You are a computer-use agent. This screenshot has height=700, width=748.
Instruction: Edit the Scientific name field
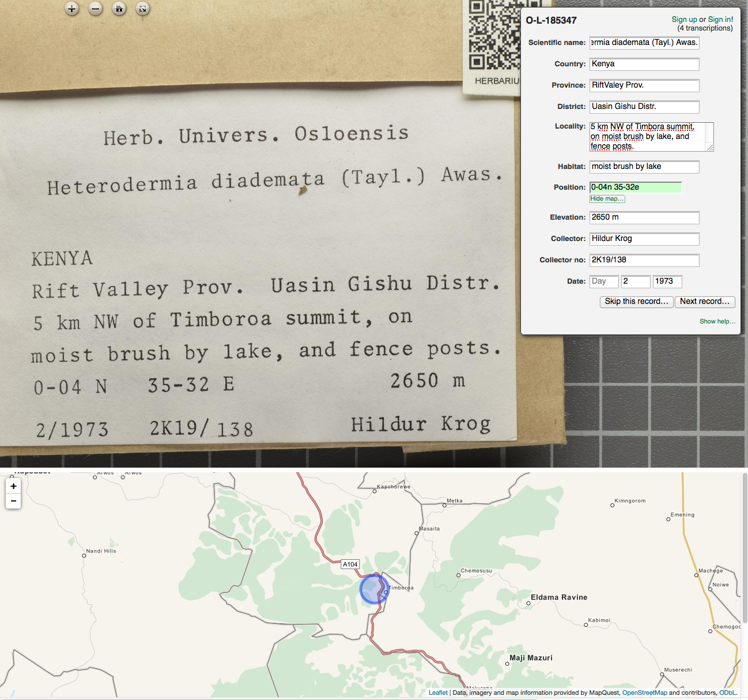click(x=644, y=43)
